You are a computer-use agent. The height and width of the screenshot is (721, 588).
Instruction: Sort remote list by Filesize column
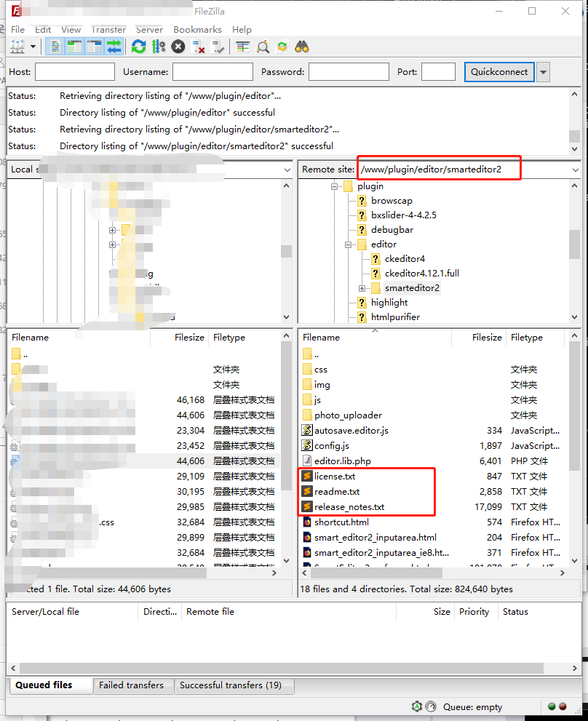coord(487,338)
